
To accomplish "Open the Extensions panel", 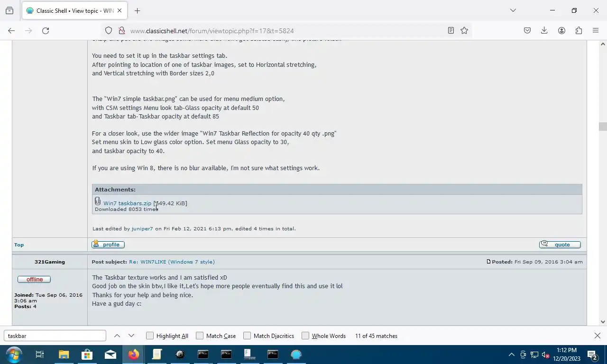I will 579,30.
